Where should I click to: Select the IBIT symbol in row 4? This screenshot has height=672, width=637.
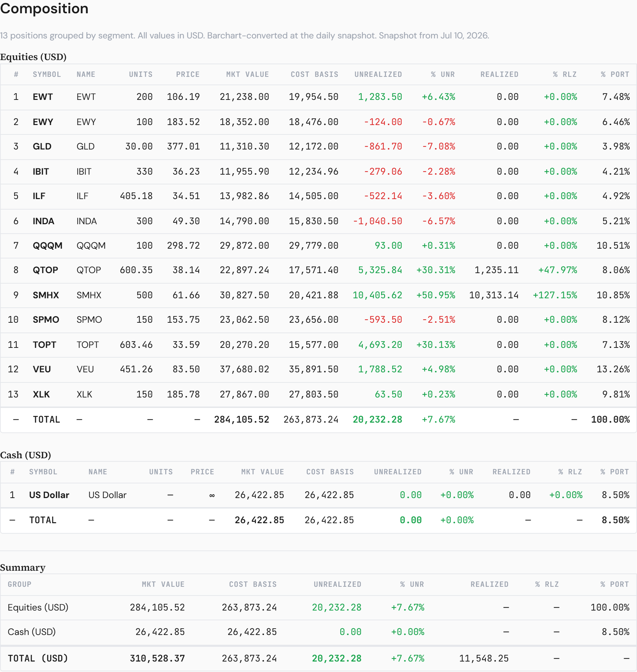click(x=41, y=171)
